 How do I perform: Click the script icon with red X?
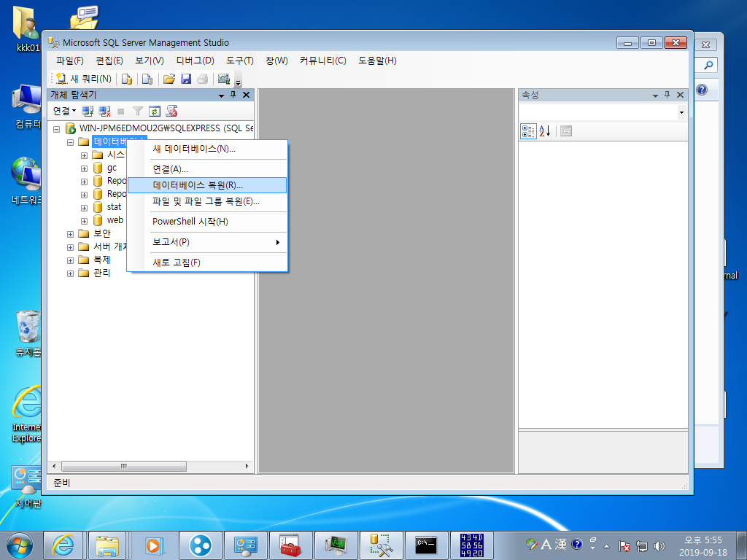(171, 112)
